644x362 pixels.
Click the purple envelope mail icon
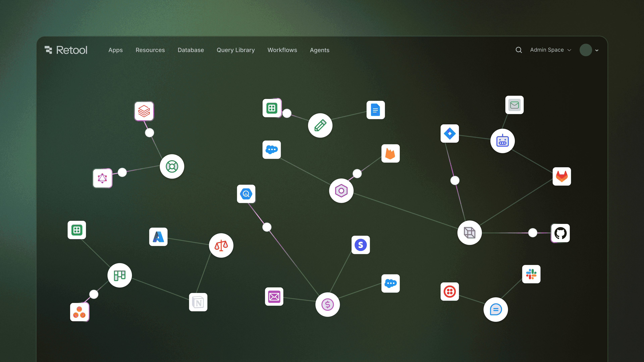tap(274, 296)
